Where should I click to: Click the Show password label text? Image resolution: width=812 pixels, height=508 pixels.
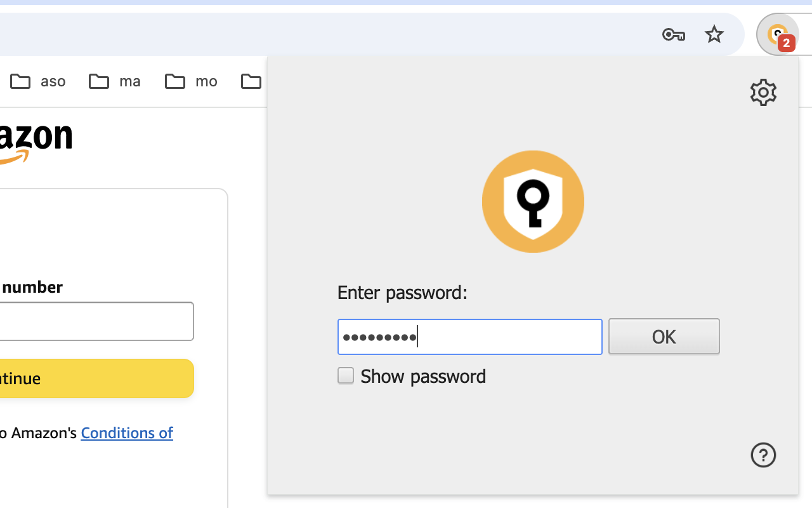click(422, 376)
